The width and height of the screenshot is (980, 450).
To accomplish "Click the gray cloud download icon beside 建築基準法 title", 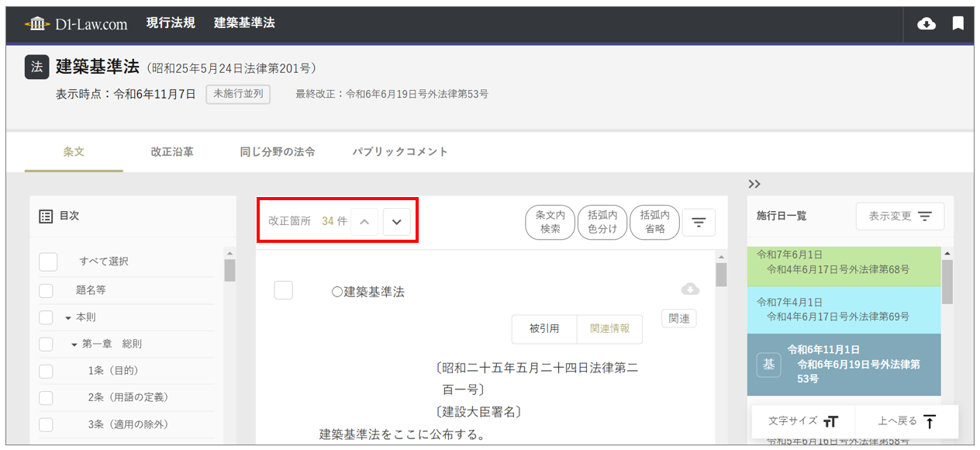I will point(689,289).
